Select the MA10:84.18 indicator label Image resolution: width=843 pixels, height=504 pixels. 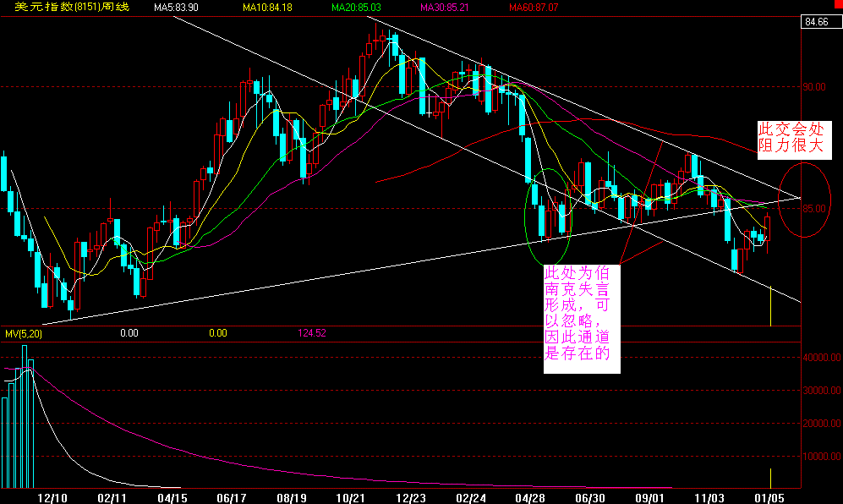267,8
